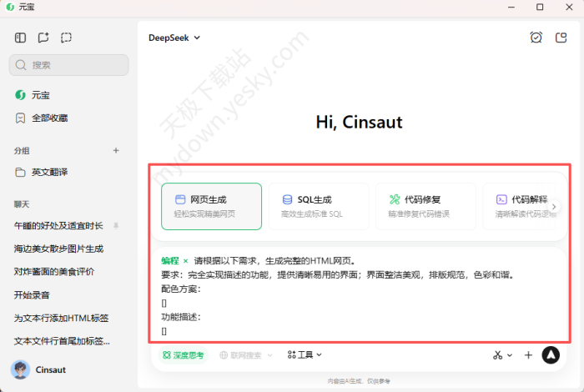Image resolution: width=584 pixels, height=392 pixels.
Task: Expand the scissors tool dropdown
Action: (502, 355)
